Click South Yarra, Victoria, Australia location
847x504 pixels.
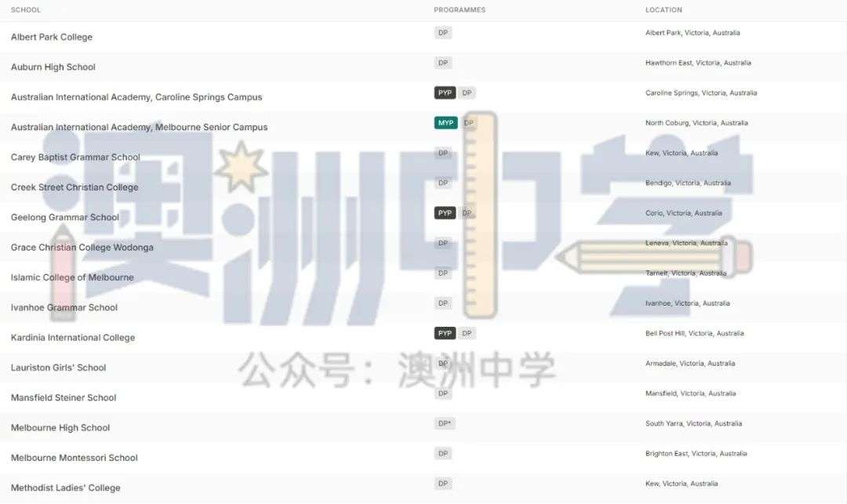[693, 424]
